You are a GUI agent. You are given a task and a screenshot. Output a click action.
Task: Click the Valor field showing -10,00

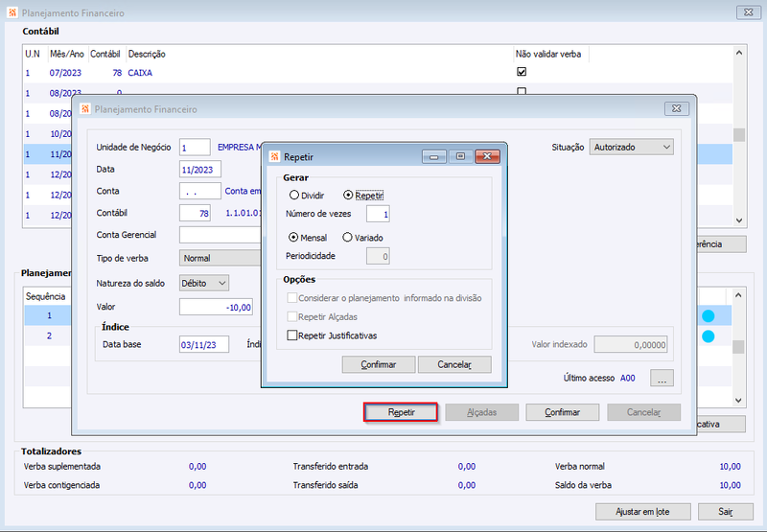click(216, 307)
